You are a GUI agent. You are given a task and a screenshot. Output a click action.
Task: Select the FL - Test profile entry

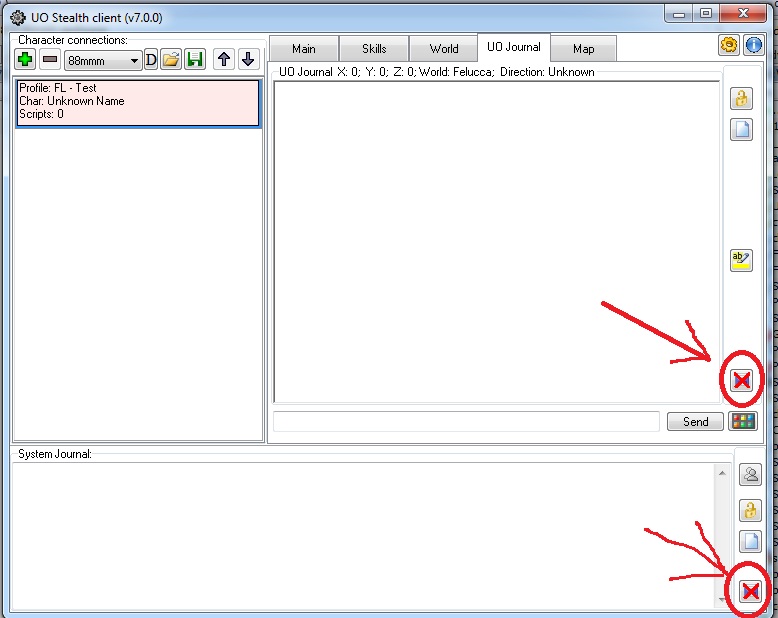(137, 102)
